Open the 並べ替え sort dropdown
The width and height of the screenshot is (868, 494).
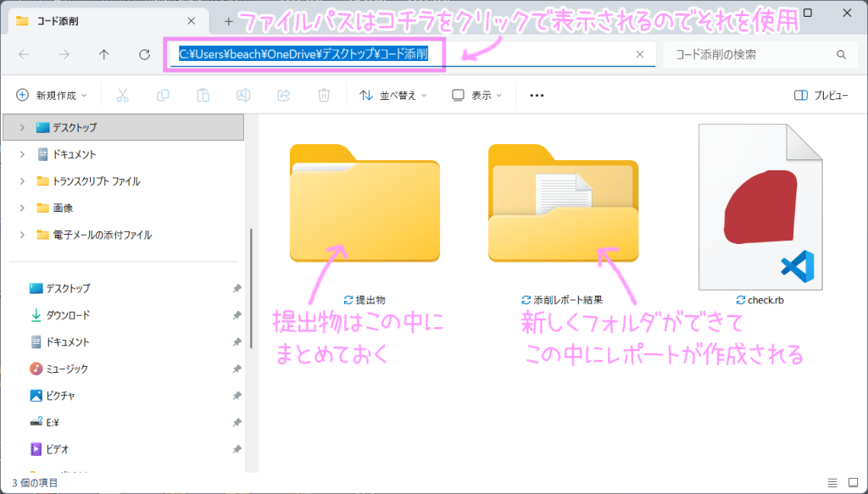[393, 96]
